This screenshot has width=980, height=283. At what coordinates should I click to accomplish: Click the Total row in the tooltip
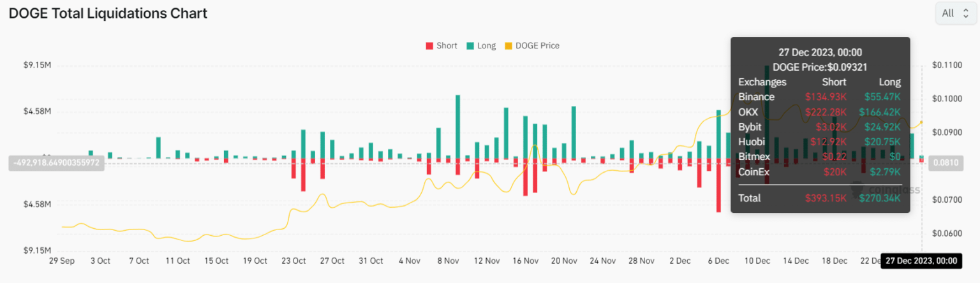(819, 198)
